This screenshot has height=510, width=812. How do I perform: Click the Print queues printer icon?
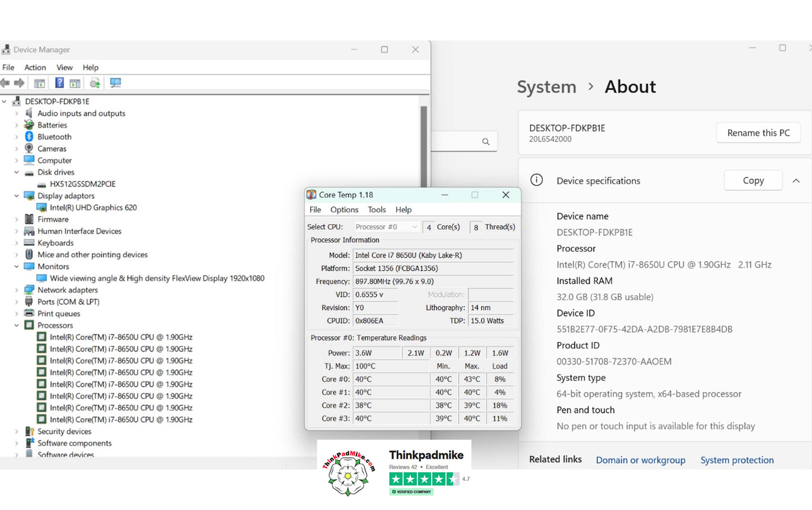pos(29,313)
